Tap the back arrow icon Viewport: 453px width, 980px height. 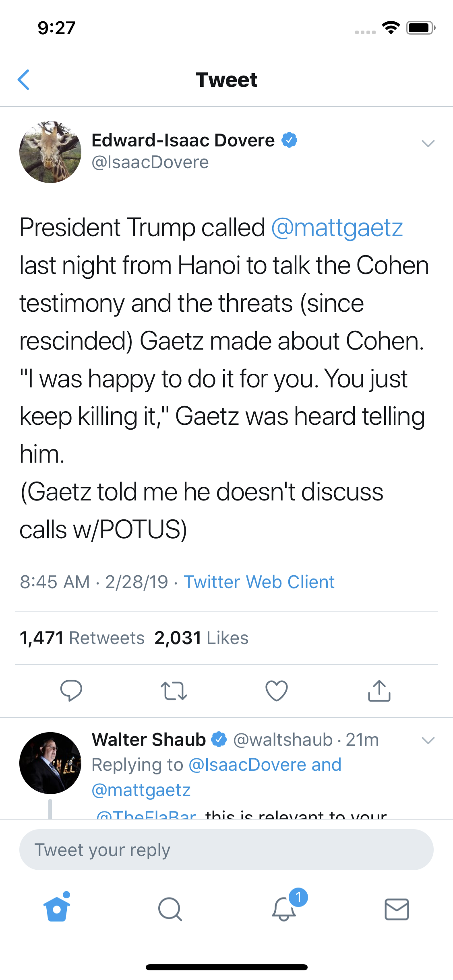point(24,80)
